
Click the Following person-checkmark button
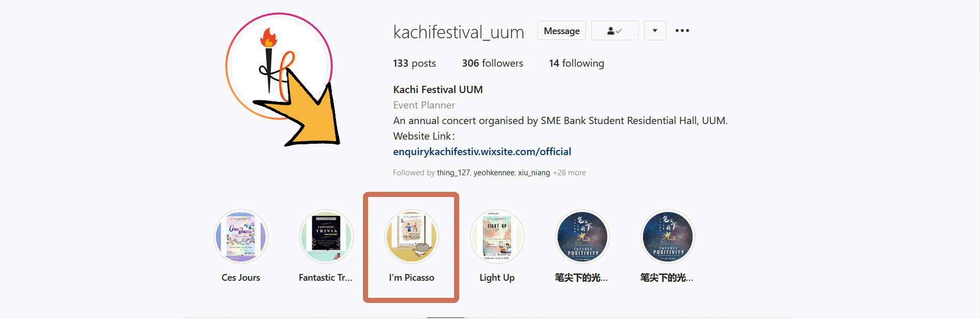coord(615,31)
